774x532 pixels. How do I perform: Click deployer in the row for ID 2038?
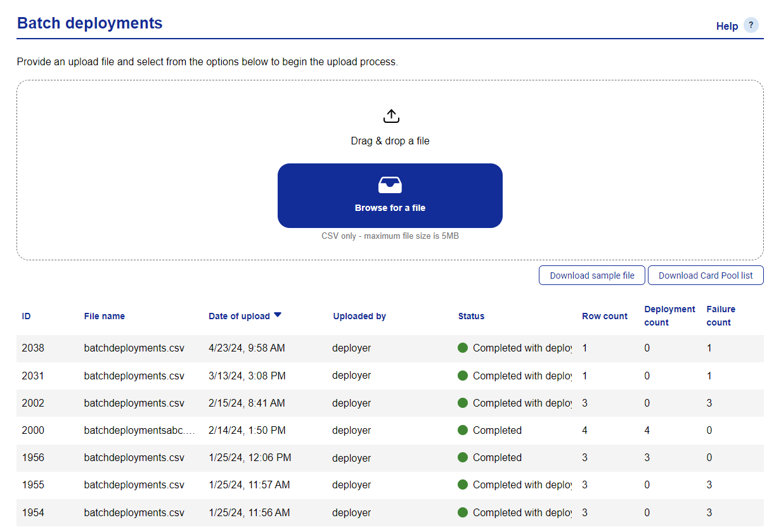[351, 348]
